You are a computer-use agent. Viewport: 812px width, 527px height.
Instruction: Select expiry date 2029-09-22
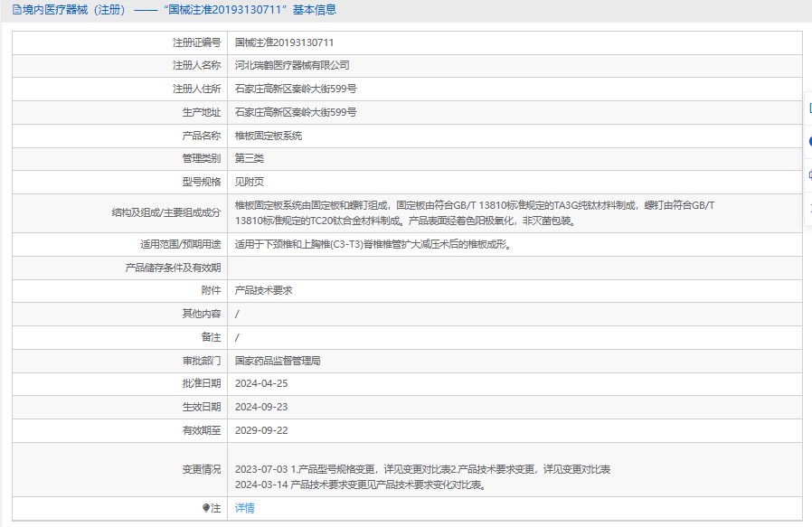(261, 430)
